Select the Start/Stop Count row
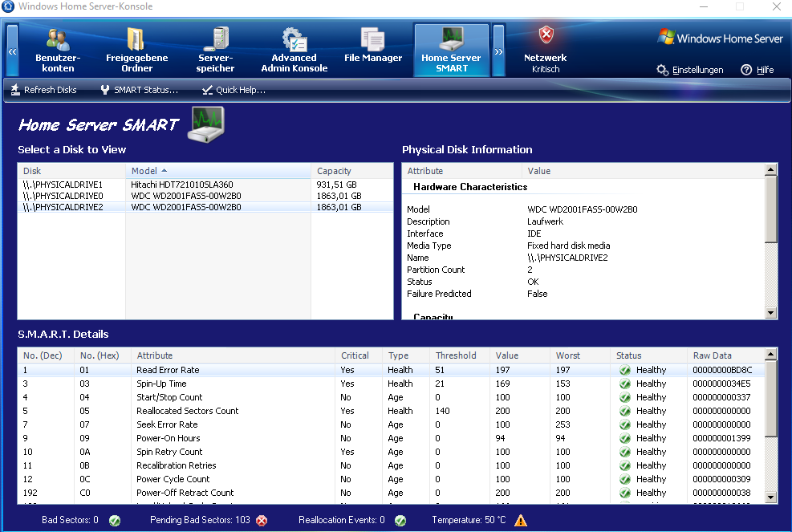The image size is (792, 532). pos(392,397)
